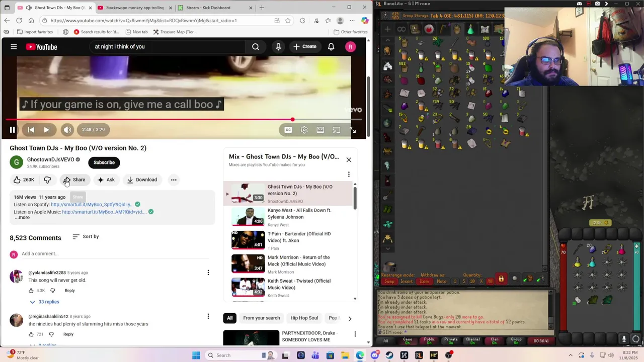The width and height of the screenshot is (644, 362).
Task: Skip to the next video
Action: coord(47,130)
